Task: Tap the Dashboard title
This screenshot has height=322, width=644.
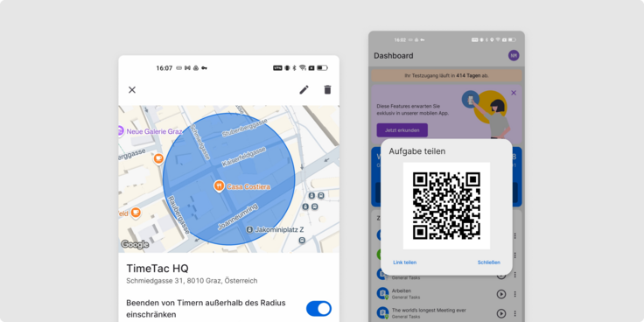Action: click(394, 55)
